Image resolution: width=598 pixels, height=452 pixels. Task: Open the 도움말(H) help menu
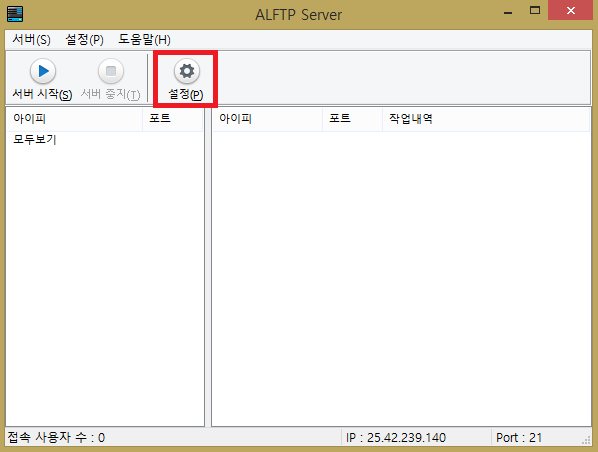point(144,40)
